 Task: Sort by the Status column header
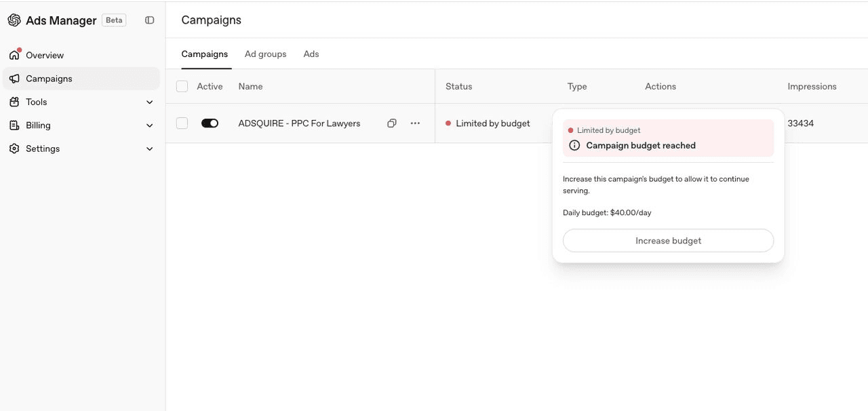pyautogui.click(x=459, y=86)
